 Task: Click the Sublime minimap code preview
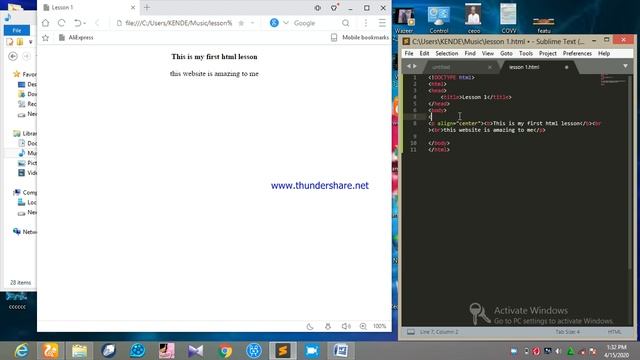coord(613,80)
